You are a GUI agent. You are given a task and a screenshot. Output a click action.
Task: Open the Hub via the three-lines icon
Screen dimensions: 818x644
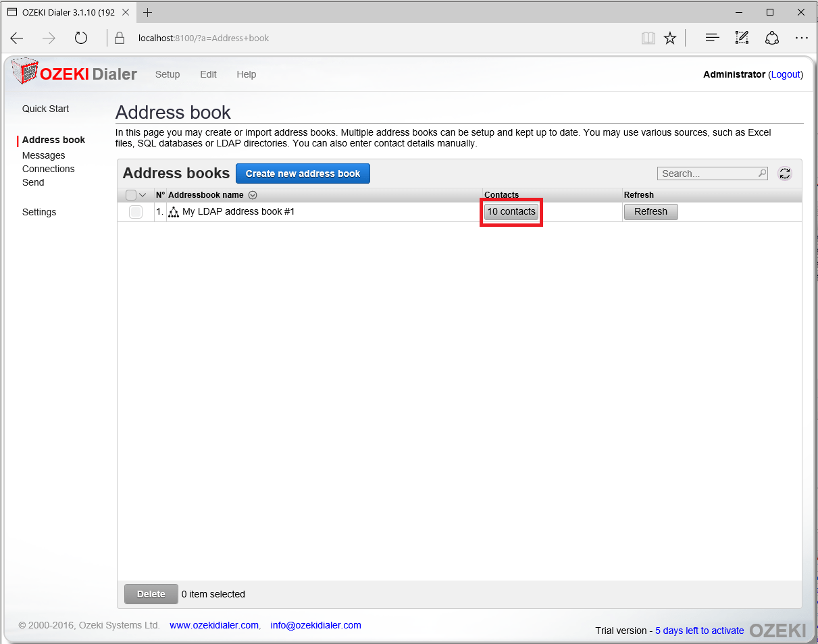[711, 38]
